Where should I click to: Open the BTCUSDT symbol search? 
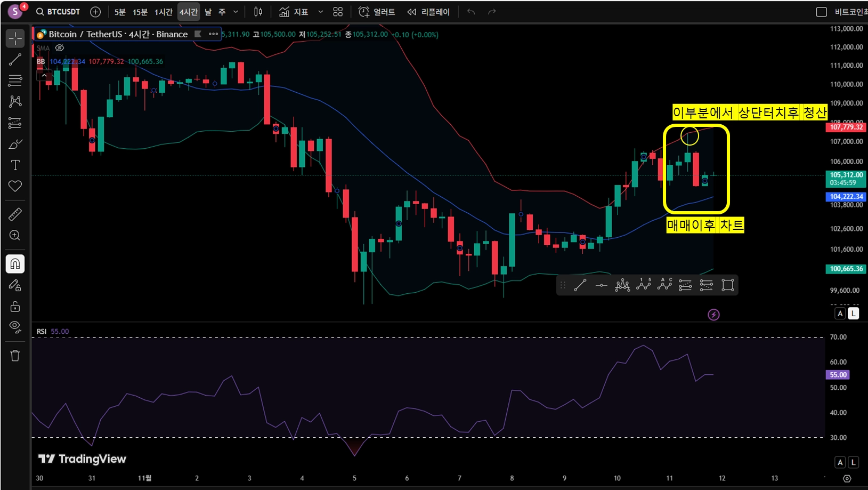(x=58, y=12)
